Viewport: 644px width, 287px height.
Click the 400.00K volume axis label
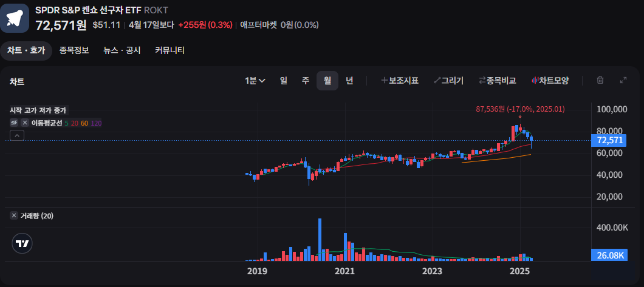point(612,228)
